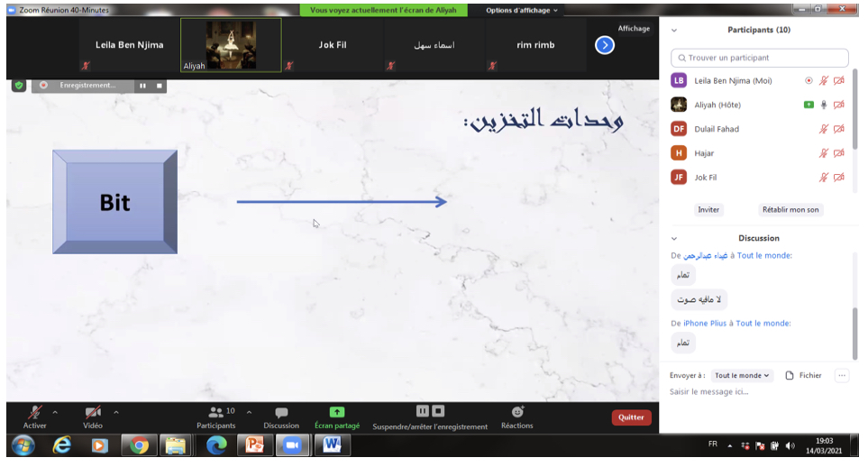The width and height of the screenshot is (868, 476).
Task: Open the Options d'affichage menu
Action: pyautogui.click(x=522, y=11)
